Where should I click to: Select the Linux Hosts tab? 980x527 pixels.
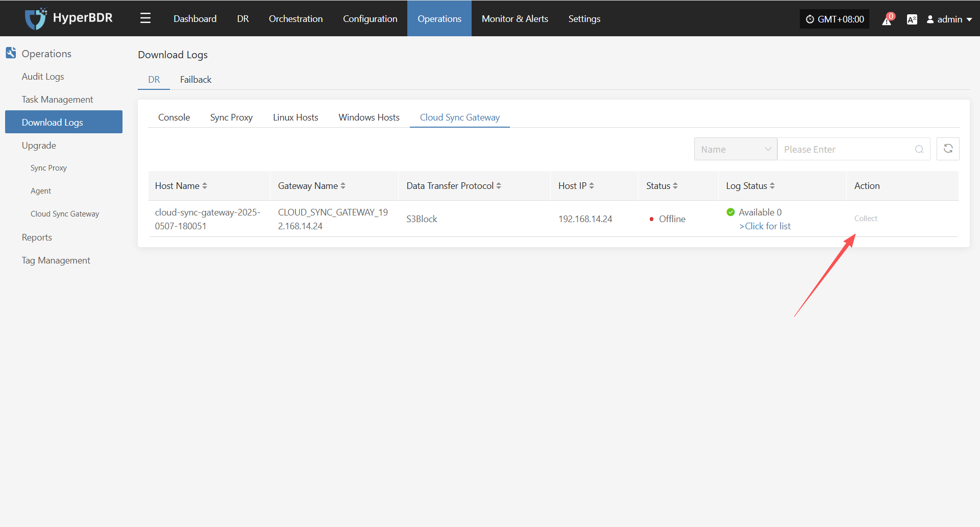(296, 117)
